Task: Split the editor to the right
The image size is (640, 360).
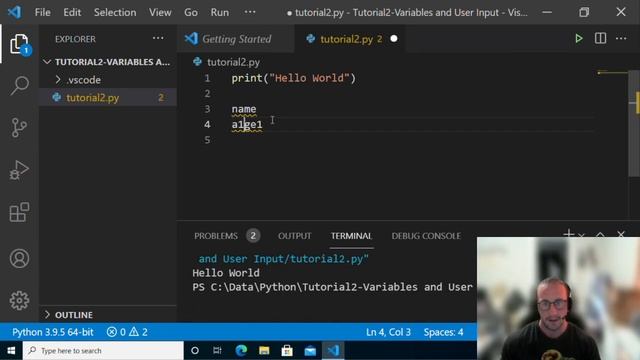Action: click(x=600, y=39)
